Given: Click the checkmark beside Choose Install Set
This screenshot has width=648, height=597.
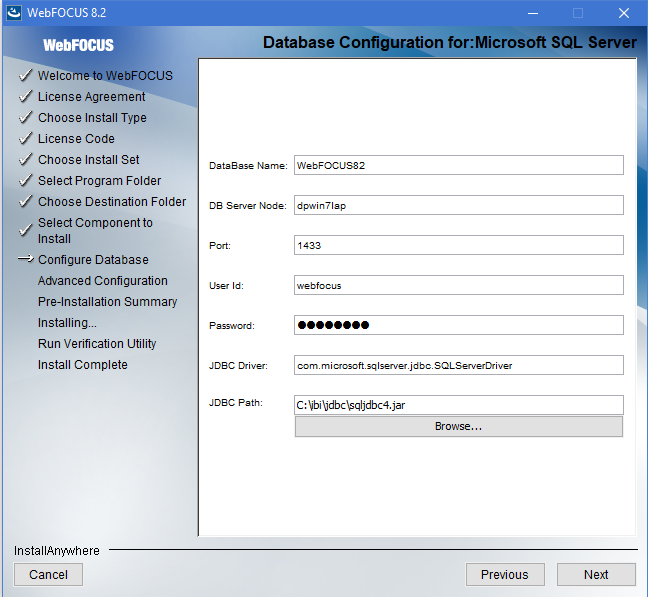Looking at the screenshot, I should [x=26, y=159].
